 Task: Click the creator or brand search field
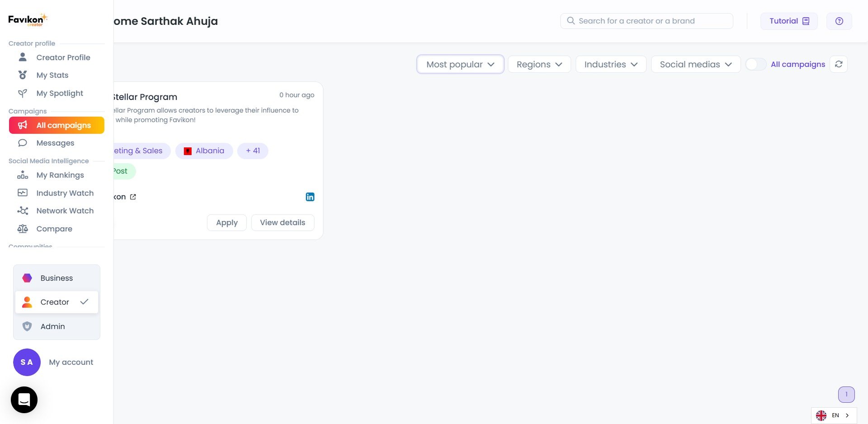click(x=646, y=21)
